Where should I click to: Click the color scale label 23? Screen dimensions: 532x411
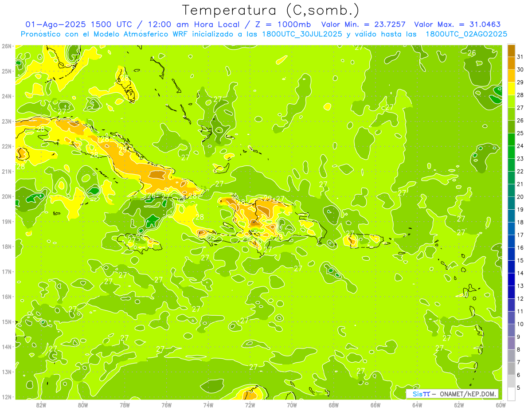[x=520, y=159]
